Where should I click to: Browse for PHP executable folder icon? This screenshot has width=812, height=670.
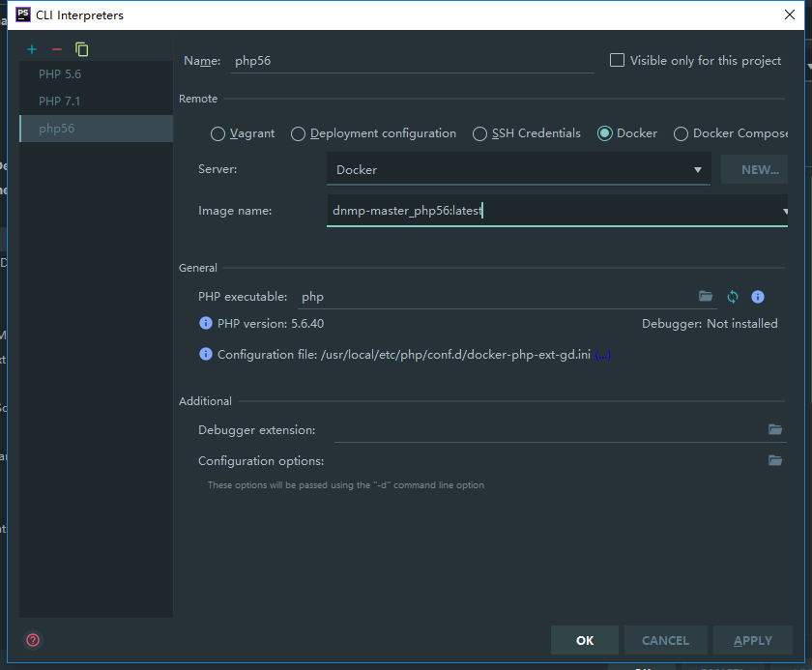pyautogui.click(x=706, y=296)
